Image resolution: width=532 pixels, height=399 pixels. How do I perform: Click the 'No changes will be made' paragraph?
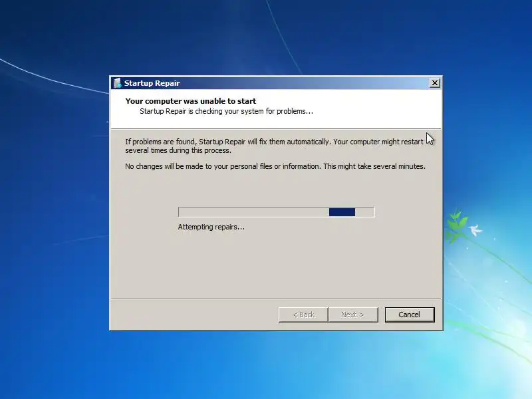(275, 166)
